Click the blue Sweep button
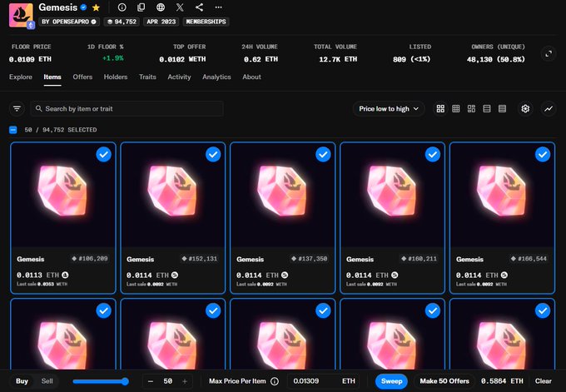Image resolution: width=566 pixels, height=392 pixels. [392, 381]
